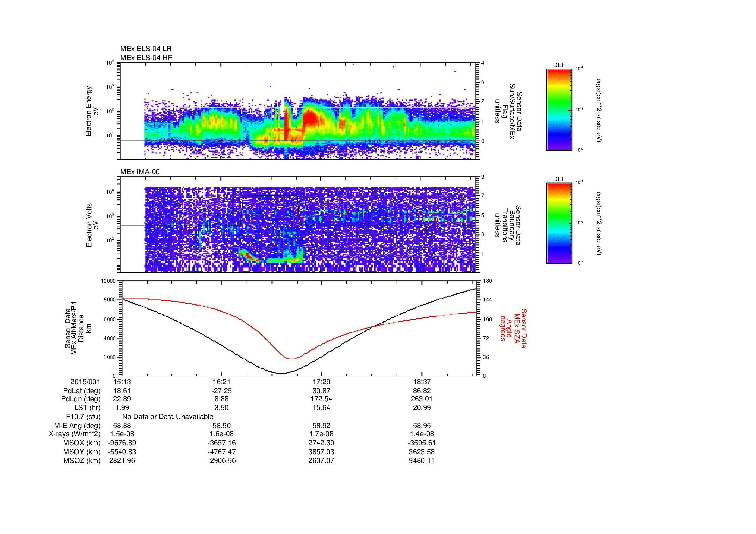Click MSOY value 3623.58

point(422,452)
